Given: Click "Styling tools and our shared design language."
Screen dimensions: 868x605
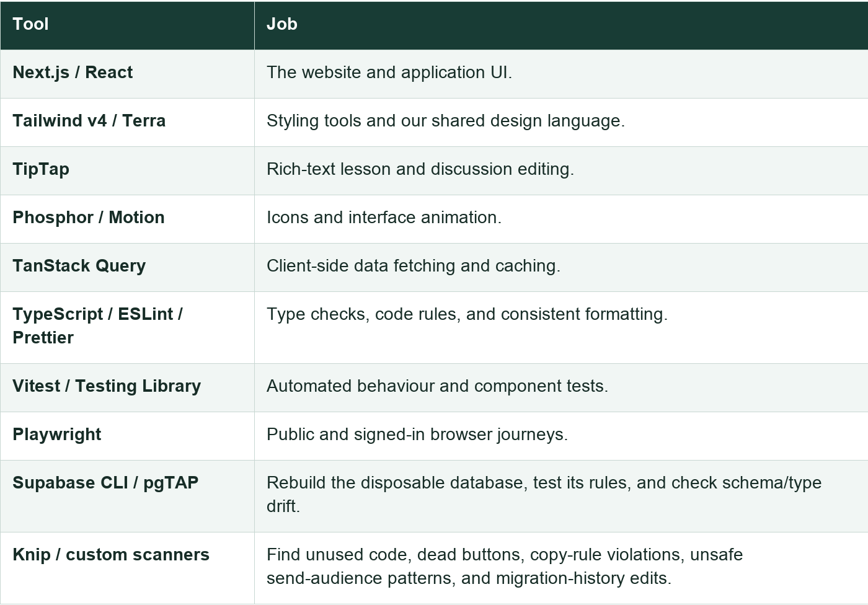Looking at the screenshot, I should (x=446, y=121).
